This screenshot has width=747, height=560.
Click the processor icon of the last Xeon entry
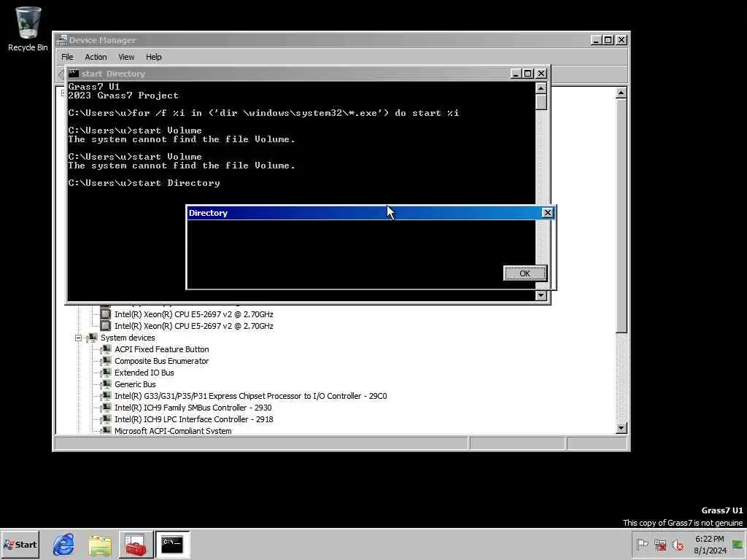click(106, 326)
